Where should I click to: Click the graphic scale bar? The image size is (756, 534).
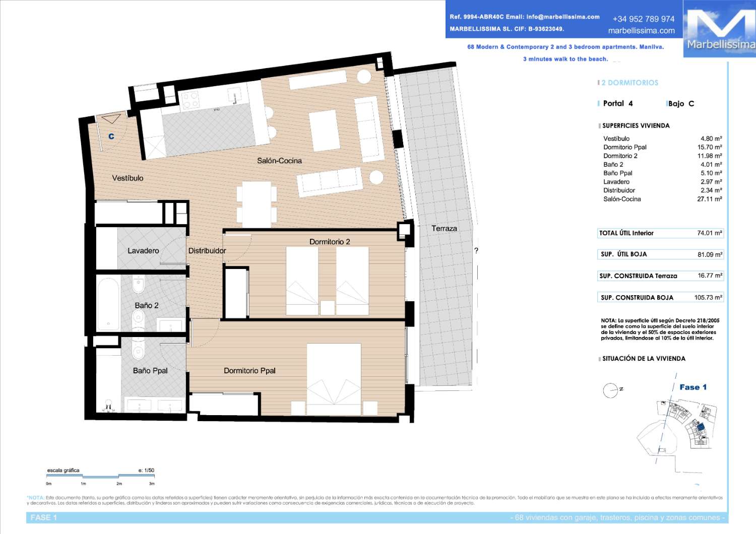point(100,476)
